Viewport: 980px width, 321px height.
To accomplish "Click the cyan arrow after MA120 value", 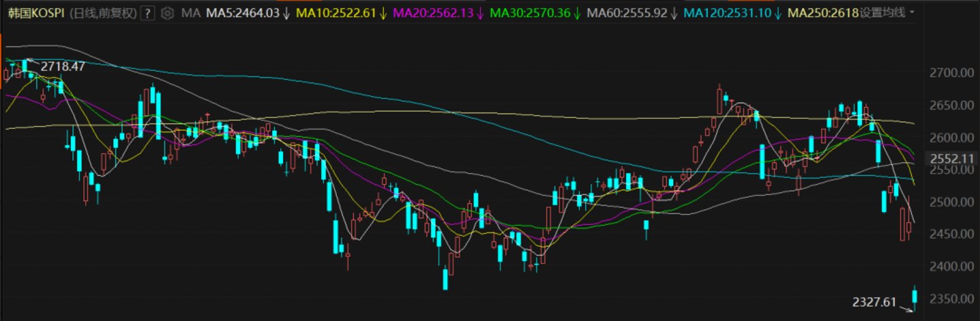I will click(777, 13).
